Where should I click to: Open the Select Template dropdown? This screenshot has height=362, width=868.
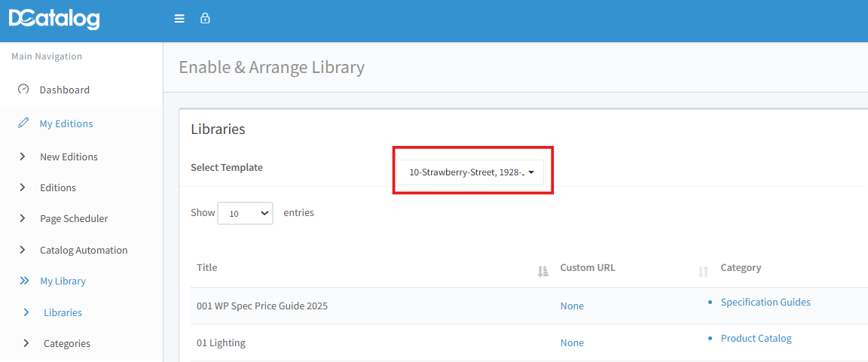point(471,172)
